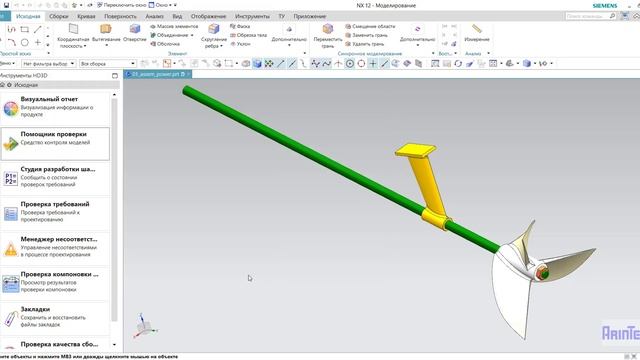
Task: Toggle Existing Point snap (plus sign)
Action: 373,64
